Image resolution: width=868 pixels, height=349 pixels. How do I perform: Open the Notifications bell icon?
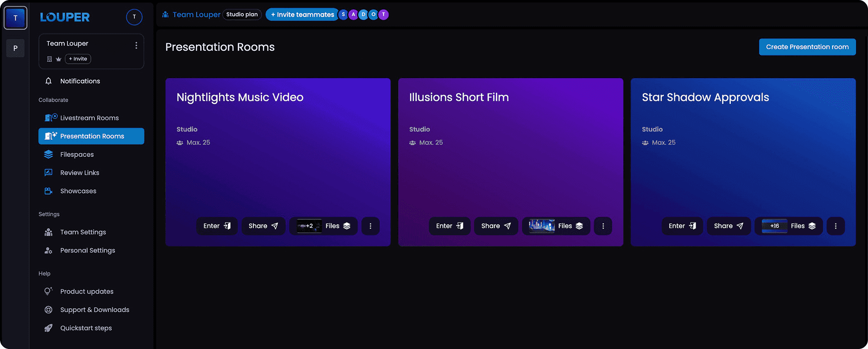click(x=48, y=81)
